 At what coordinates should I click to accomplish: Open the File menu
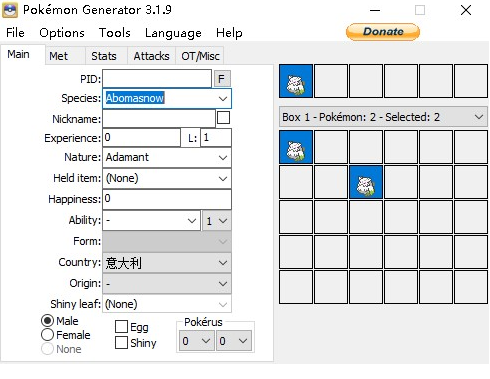click(x=15, y=33)
